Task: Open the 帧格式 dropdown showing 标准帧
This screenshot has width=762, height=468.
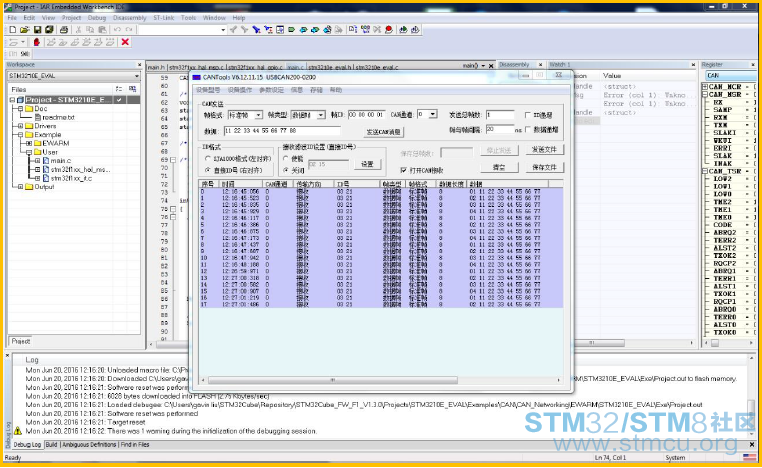Action: pos(245,115)
